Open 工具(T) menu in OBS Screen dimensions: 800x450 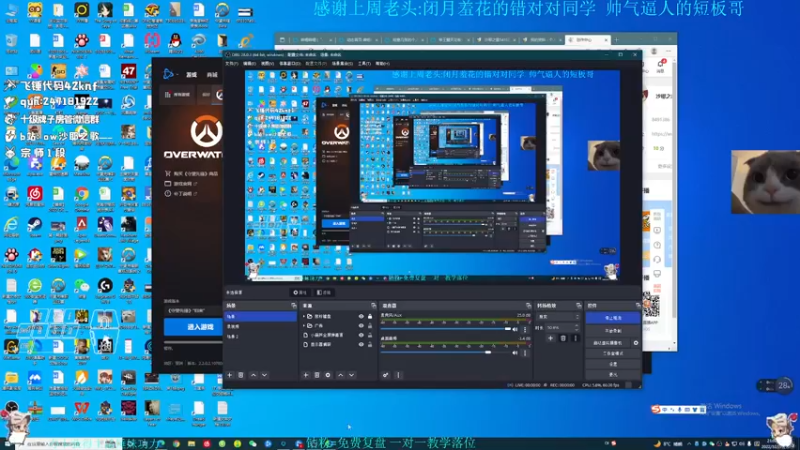(x=364, y=64)
